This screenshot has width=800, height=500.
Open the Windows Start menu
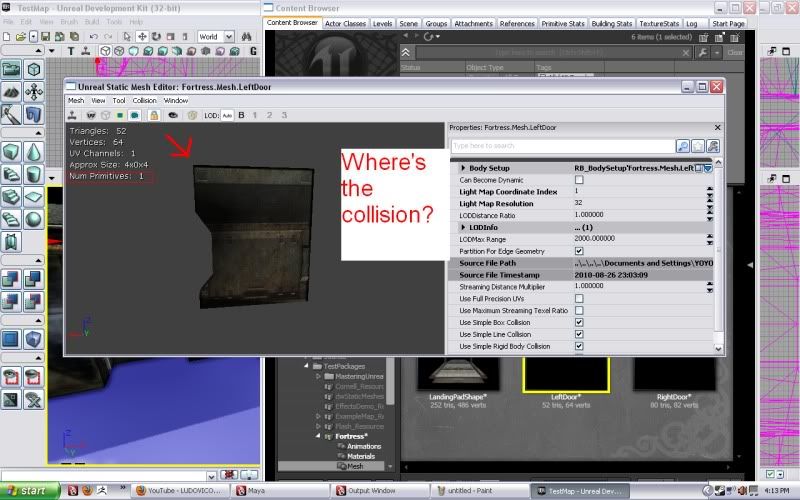click(29, 491)
